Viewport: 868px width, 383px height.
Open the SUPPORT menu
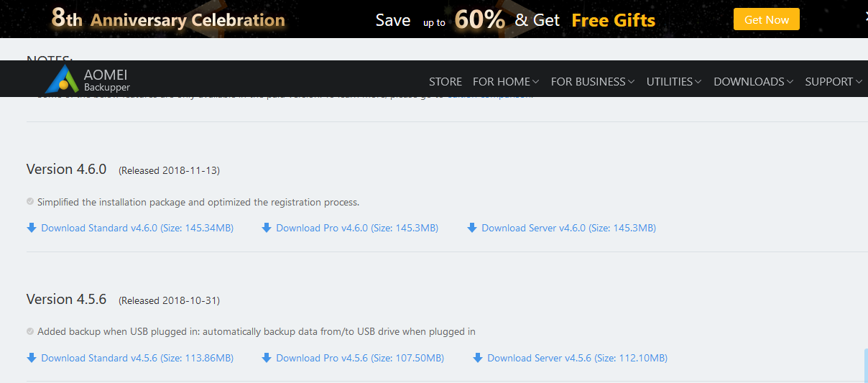(x=834, y=81)
